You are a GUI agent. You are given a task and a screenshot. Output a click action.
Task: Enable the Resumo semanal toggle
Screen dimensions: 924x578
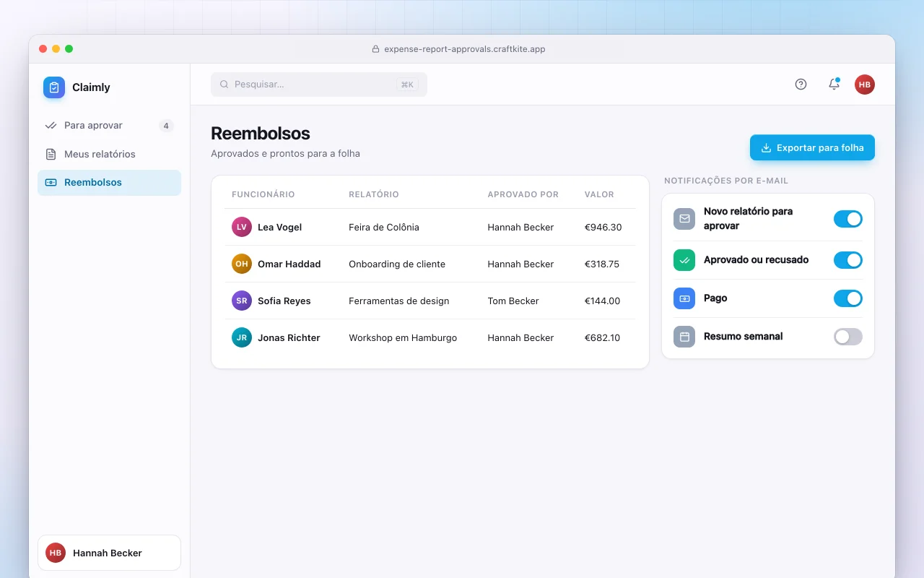pos(848,337)
